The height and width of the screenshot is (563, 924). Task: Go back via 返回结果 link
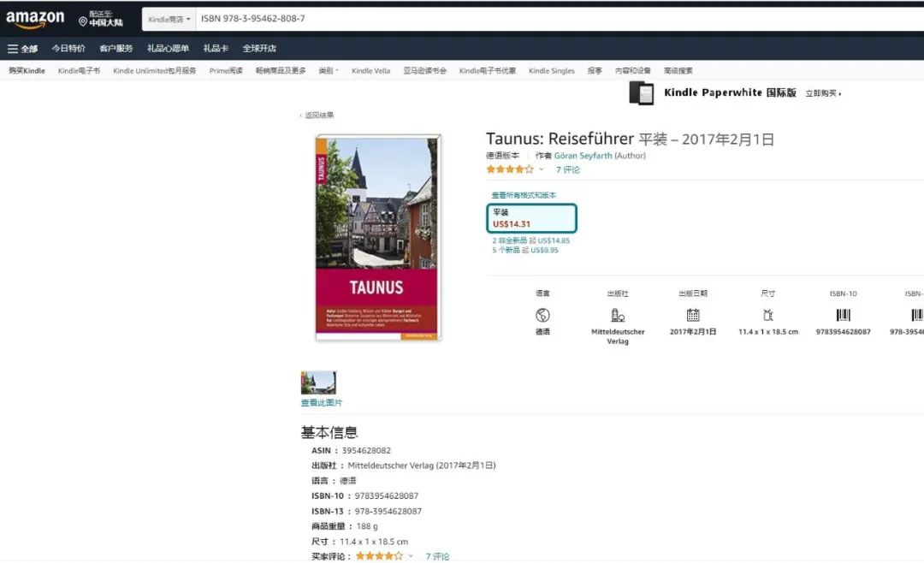point(317,115)
